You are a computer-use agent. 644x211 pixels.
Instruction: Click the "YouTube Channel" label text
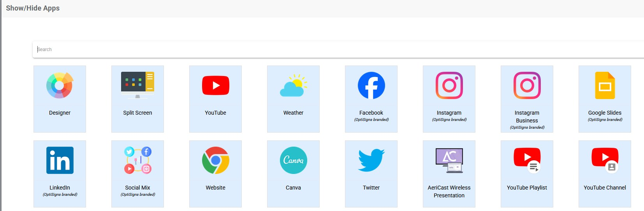[x=605, y=188]
